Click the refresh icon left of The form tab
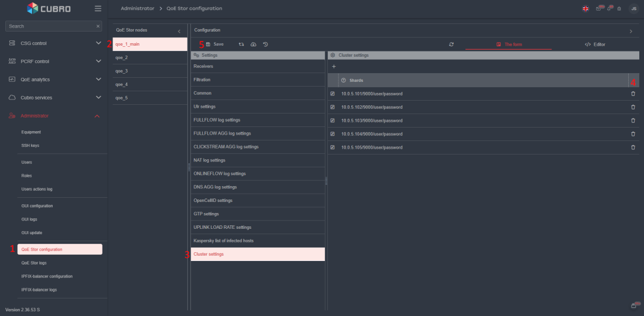 [x=451, y=44]
